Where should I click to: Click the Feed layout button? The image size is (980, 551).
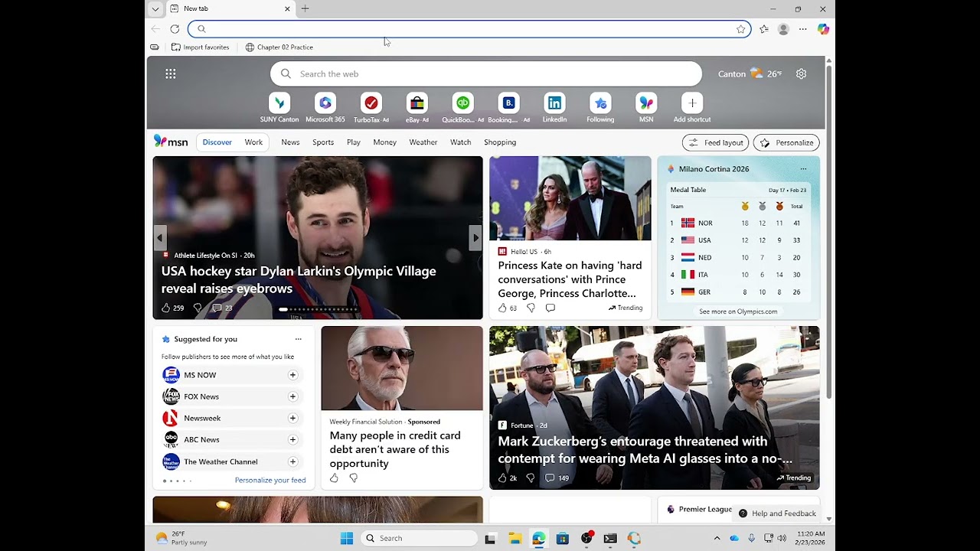[715, 142]
